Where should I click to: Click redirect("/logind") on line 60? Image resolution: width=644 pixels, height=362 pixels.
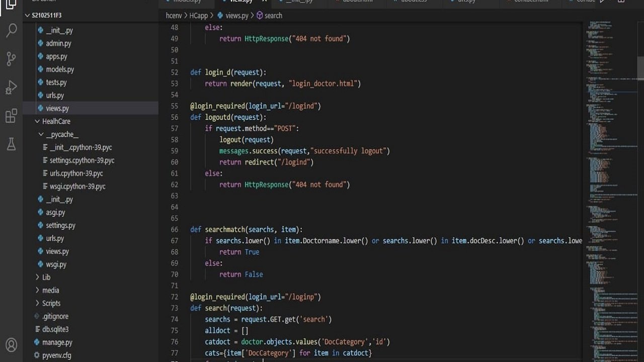279,162
